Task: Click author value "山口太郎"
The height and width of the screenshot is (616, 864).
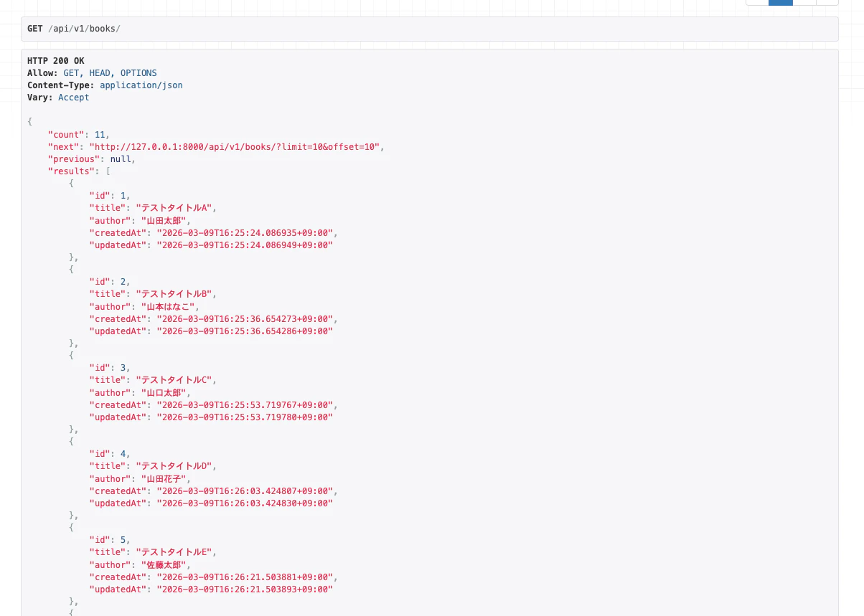Action: (164, 393)
